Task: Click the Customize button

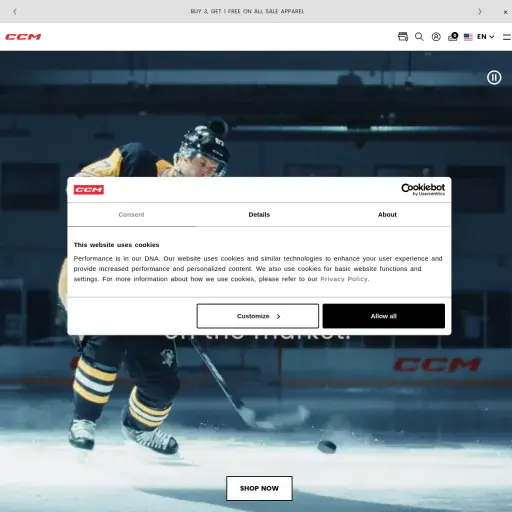Action: coord(258,316)
